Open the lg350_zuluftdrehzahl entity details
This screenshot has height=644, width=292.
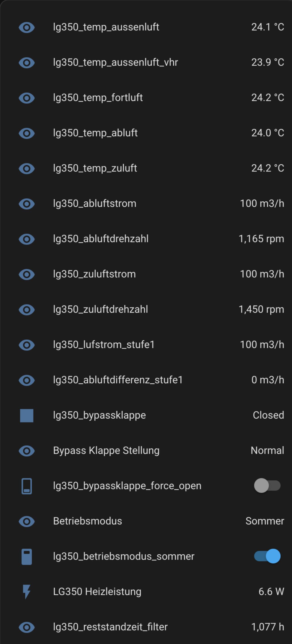click(x=100, y=310)
